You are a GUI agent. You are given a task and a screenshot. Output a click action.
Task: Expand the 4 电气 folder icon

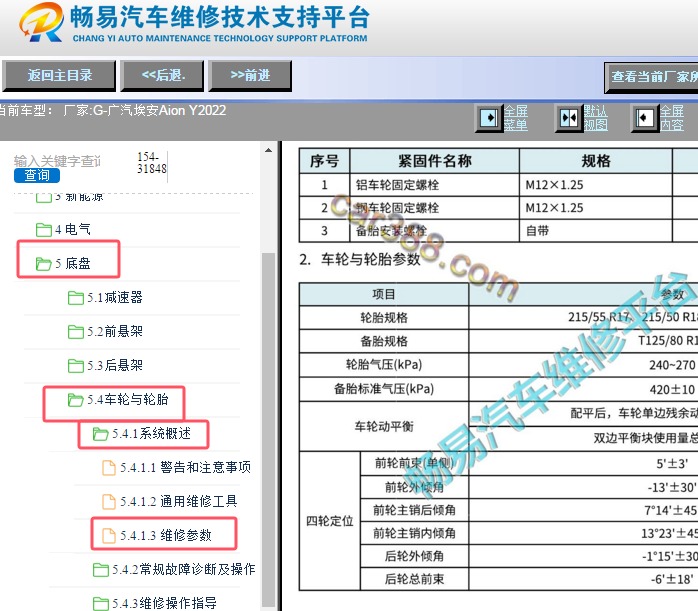44,230
